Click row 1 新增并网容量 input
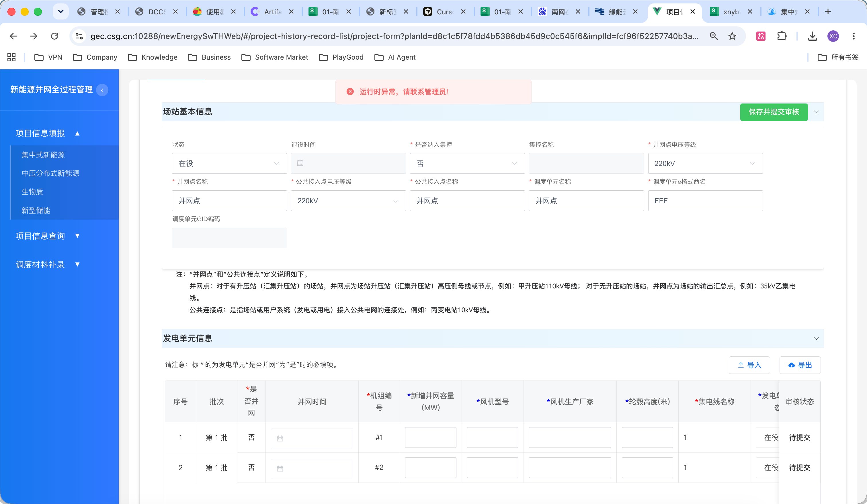 point(430,437)
